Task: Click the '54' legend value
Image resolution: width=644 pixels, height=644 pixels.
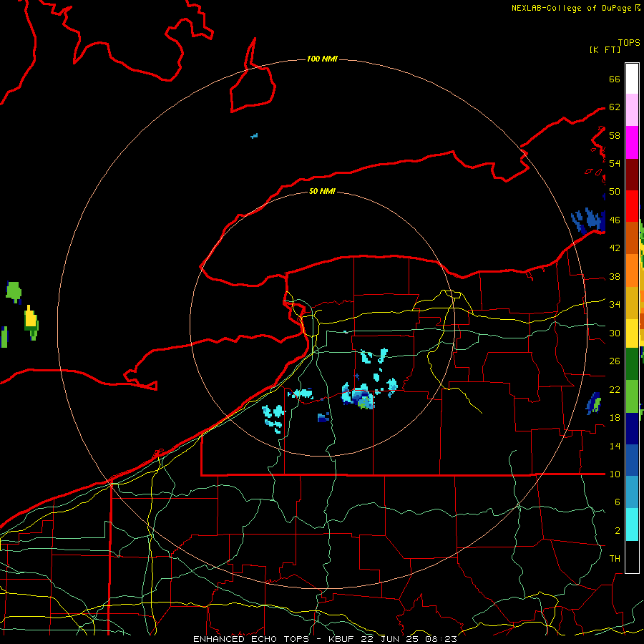Action: coord(615,163)
